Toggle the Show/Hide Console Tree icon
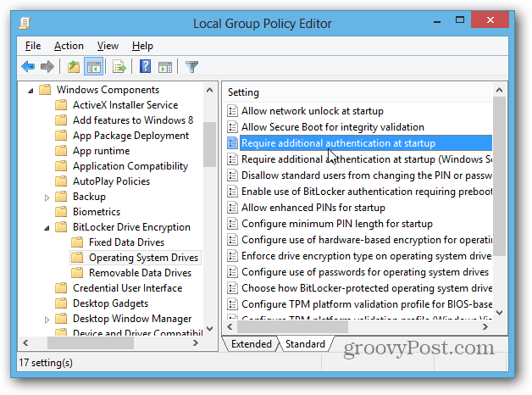Viewport: 532px width, 395px height. point(94,66)
